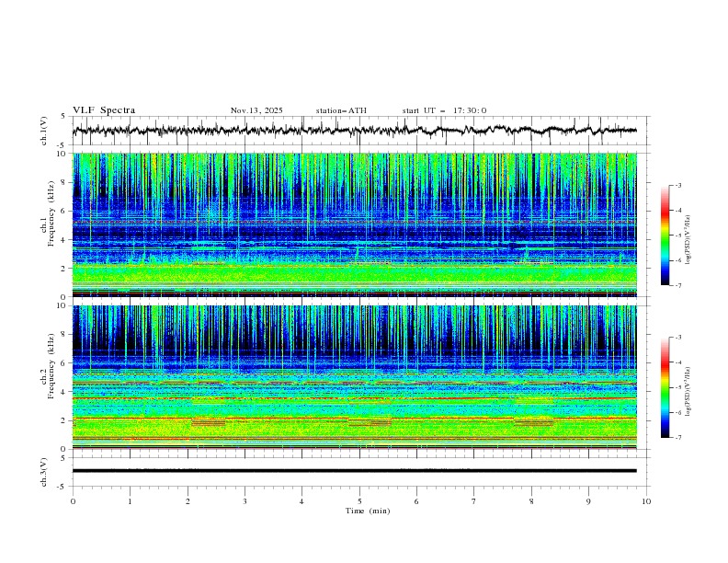The width and height of the screenshot is (728, 563).
Task: Click the "6" tick on ch.2 frequency axis
Action: coord(65,362)
